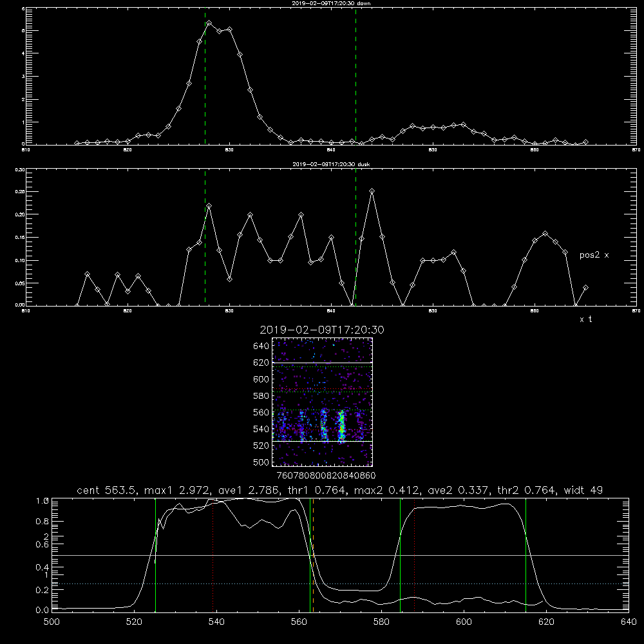
Task: Click heatmap y-axis label 520
Action: [x=261, y=446]
